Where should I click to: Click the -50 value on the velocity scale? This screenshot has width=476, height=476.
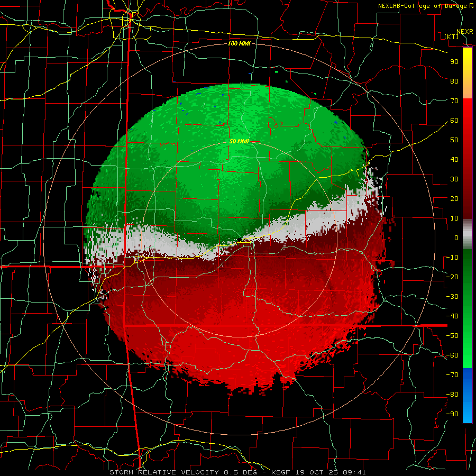coord(452,336)
